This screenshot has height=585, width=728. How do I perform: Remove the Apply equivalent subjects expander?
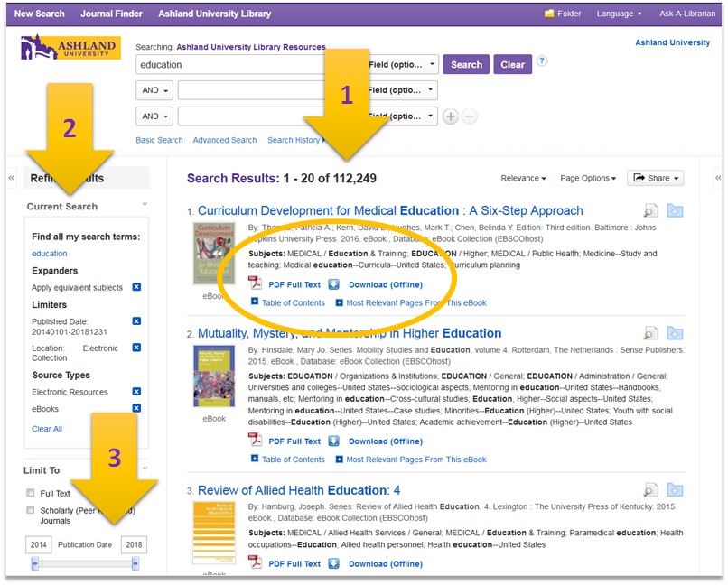136,287
